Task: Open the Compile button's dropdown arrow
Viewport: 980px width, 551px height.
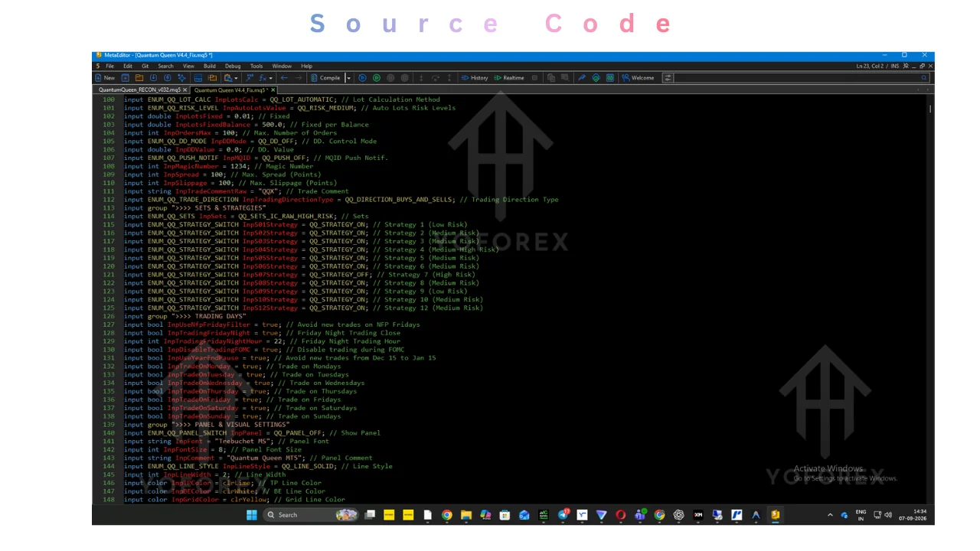Action: [349, 77]
